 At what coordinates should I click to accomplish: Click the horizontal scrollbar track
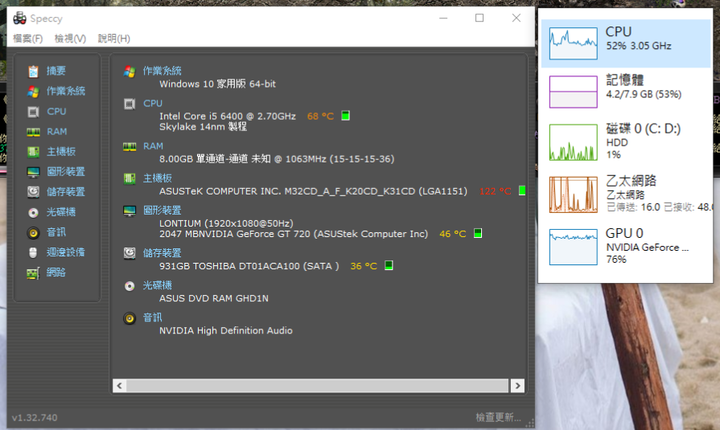click(318, 386)
